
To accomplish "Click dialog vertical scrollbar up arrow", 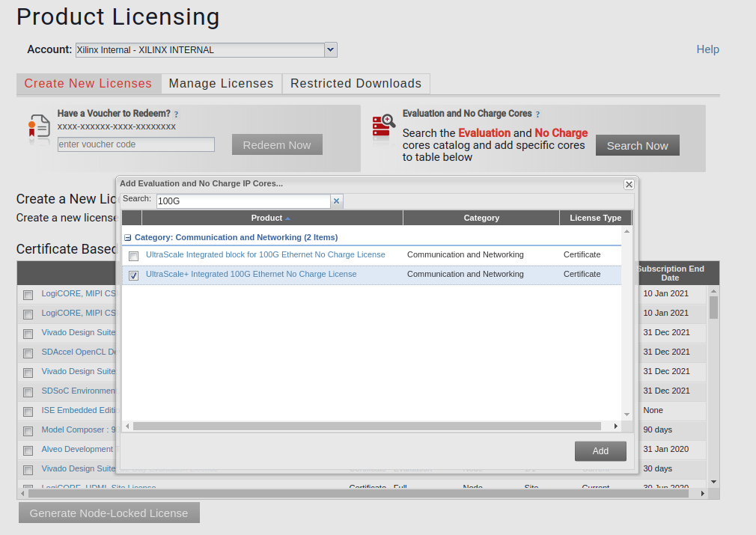I will tap(627, 232).
